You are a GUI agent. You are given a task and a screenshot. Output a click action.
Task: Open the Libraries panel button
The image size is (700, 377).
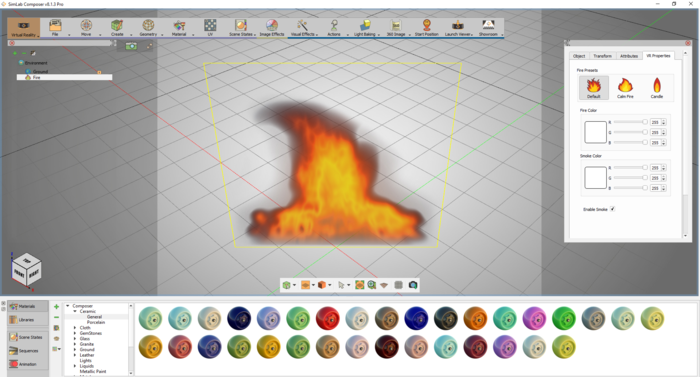(x=28, y=320)
